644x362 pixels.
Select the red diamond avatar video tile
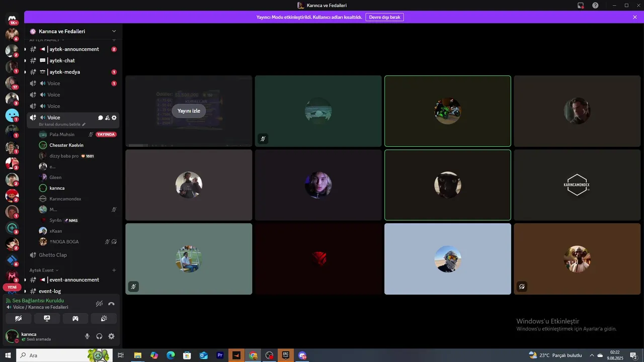click(318, 259)
